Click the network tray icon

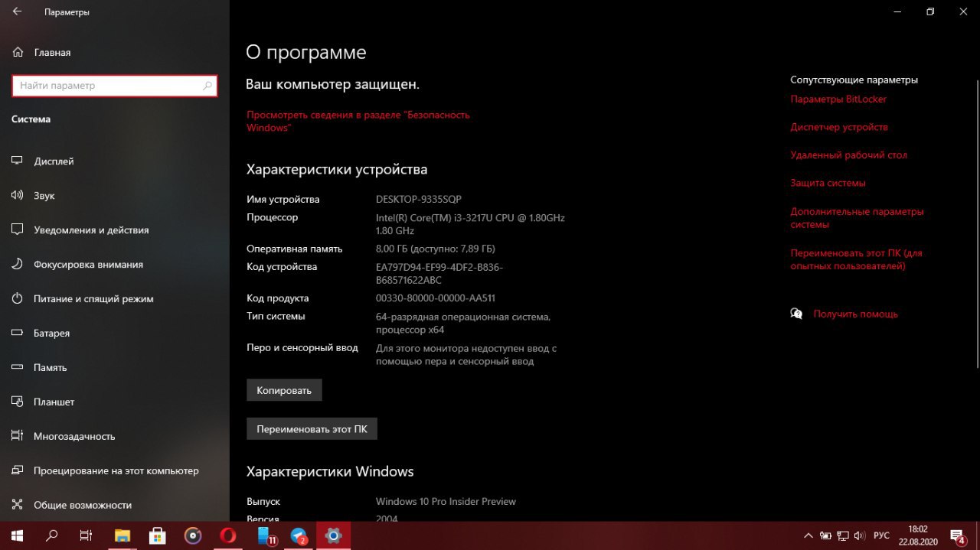point(842,535)
